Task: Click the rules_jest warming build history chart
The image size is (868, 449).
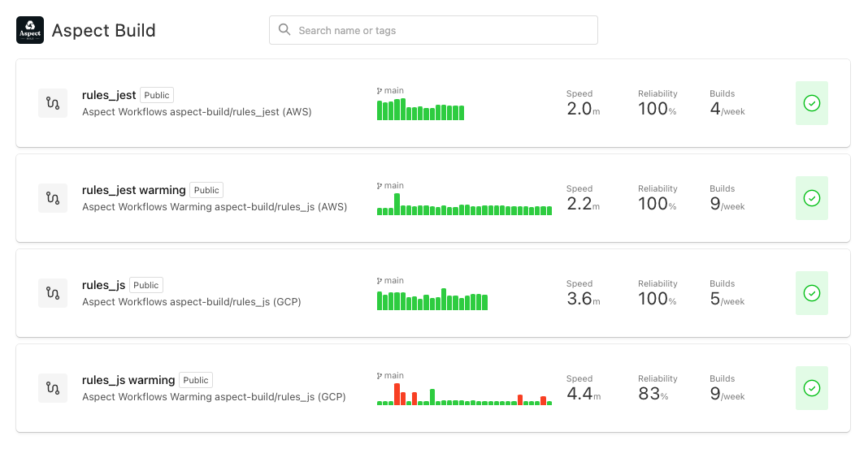Action: point(464,204)
